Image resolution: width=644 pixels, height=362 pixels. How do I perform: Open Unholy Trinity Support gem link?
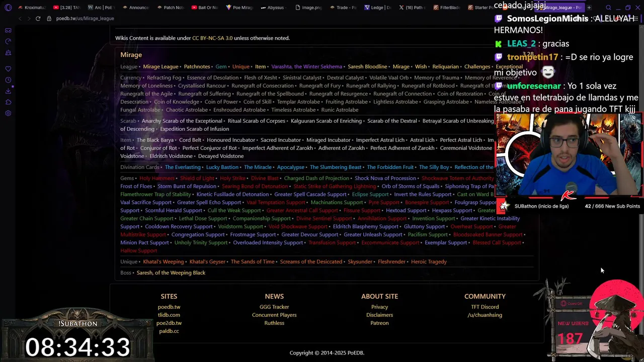click(201, 243)
